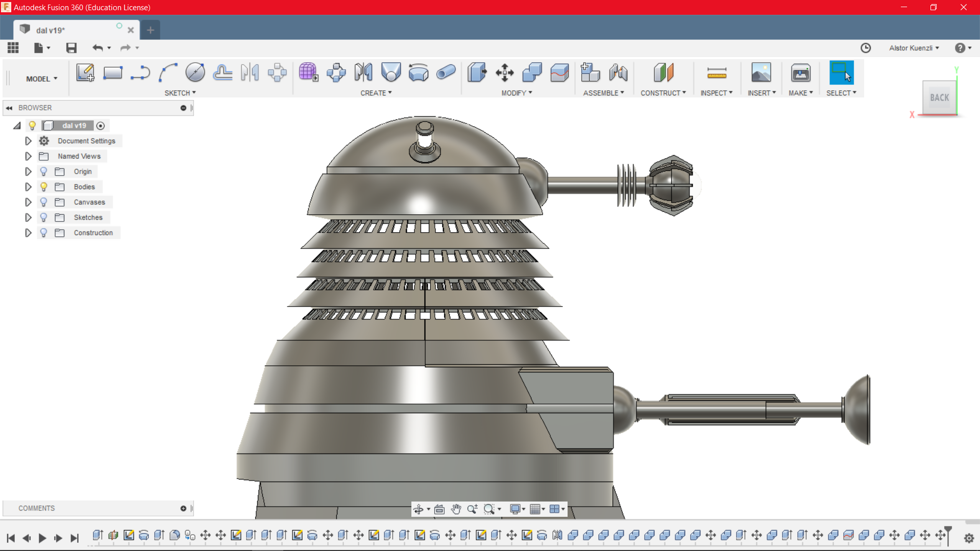Viewport: 980px width, 551px height.
Task: Jump to the timeline end
Action: pyautogui.click(x=75, y=538)
